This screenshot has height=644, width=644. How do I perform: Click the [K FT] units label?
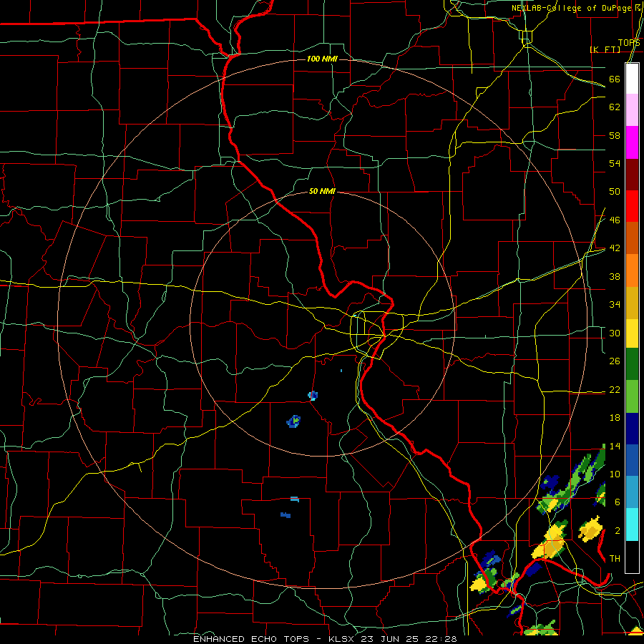click(x=605, y=49)
